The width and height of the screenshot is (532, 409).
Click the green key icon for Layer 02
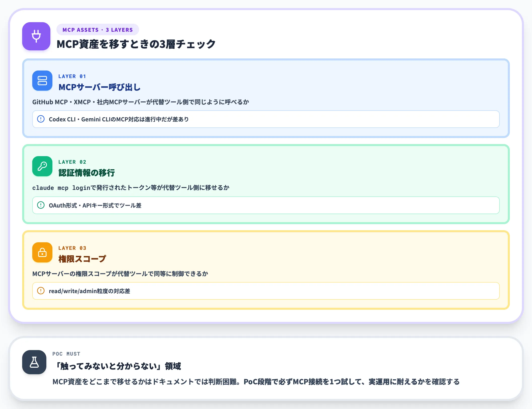point(42,166)
